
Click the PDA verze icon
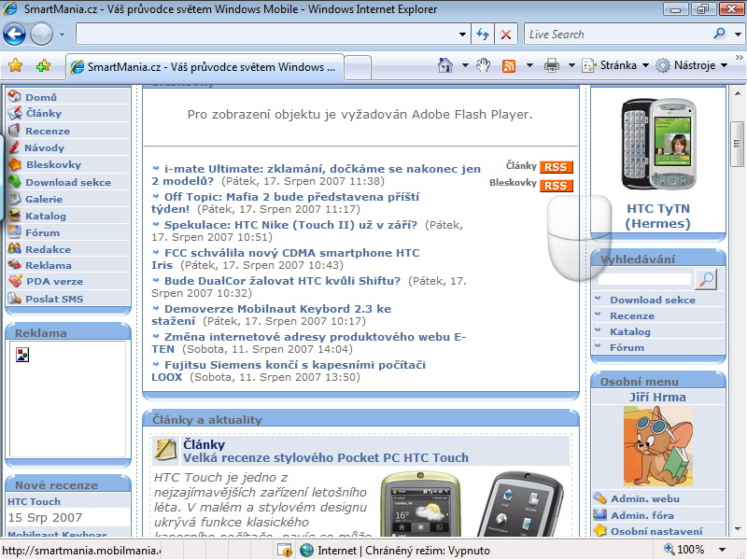[x=15, y=281]
